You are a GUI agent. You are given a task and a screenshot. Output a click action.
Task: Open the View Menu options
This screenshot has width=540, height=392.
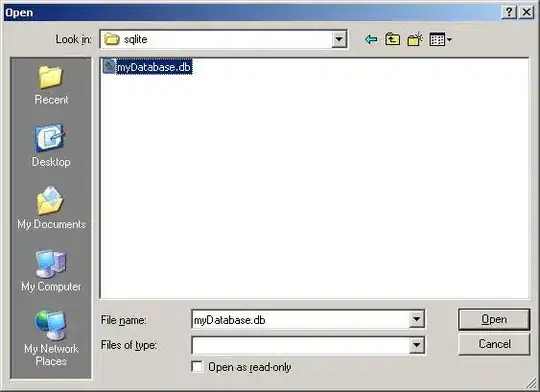440,40
